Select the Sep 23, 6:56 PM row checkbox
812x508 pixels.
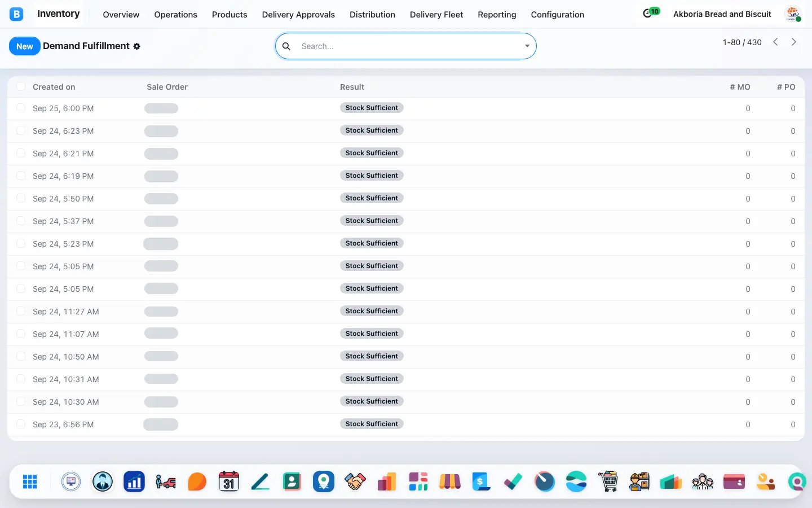tap(21, 424)
